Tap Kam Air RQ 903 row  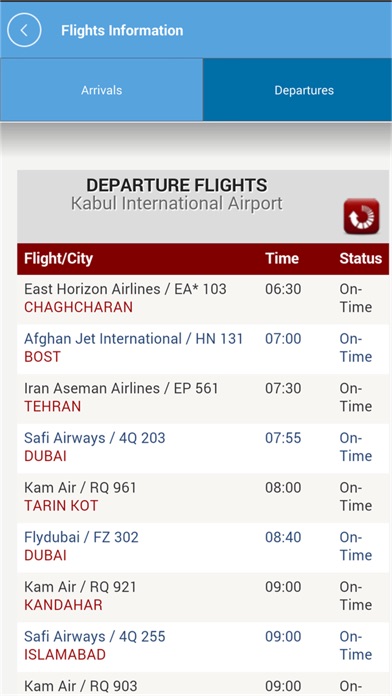pyautogui.click(x=203, y=684)
